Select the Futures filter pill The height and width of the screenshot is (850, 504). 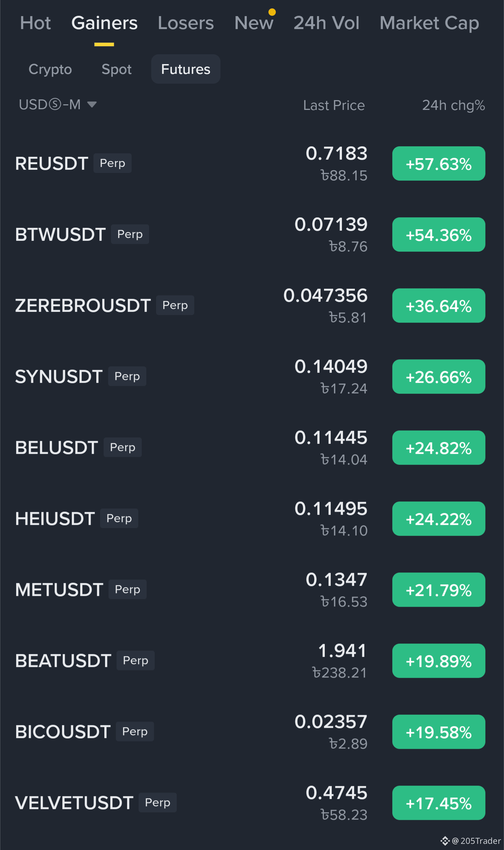(x=186, y=69)
